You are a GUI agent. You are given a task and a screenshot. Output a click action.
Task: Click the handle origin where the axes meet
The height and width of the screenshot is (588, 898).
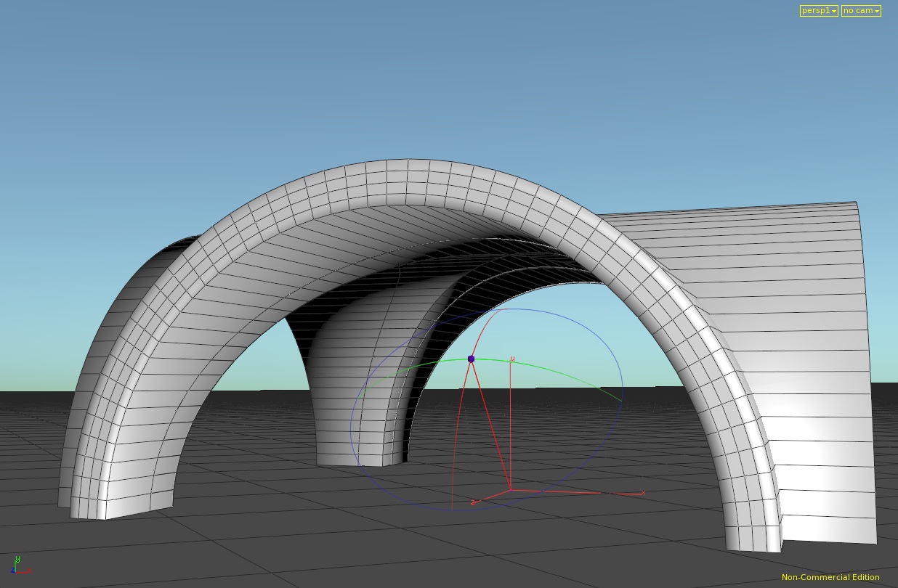click(510, 490)
